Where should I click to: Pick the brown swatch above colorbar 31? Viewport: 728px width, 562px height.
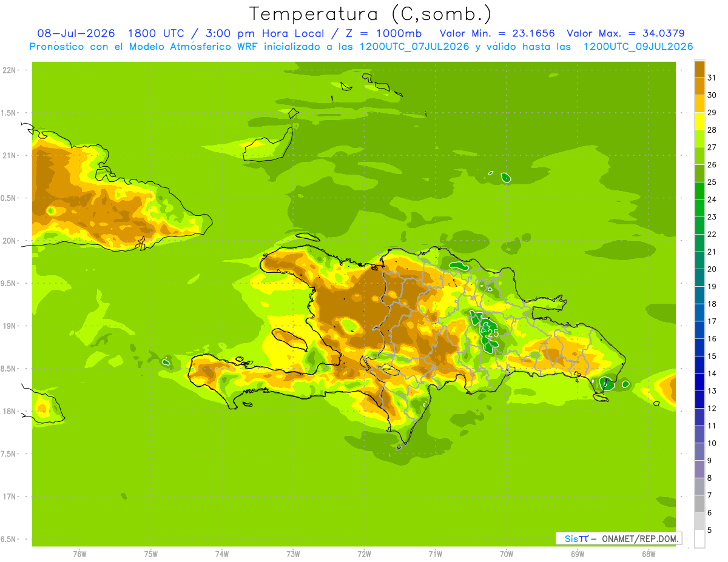[x=699, y=69]
